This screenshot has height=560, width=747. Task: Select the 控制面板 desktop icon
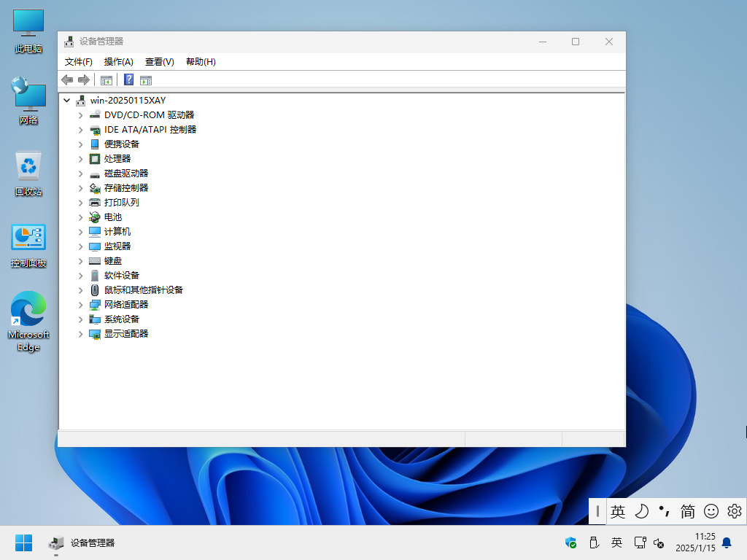pyautogui.click(x=28, y=246)
